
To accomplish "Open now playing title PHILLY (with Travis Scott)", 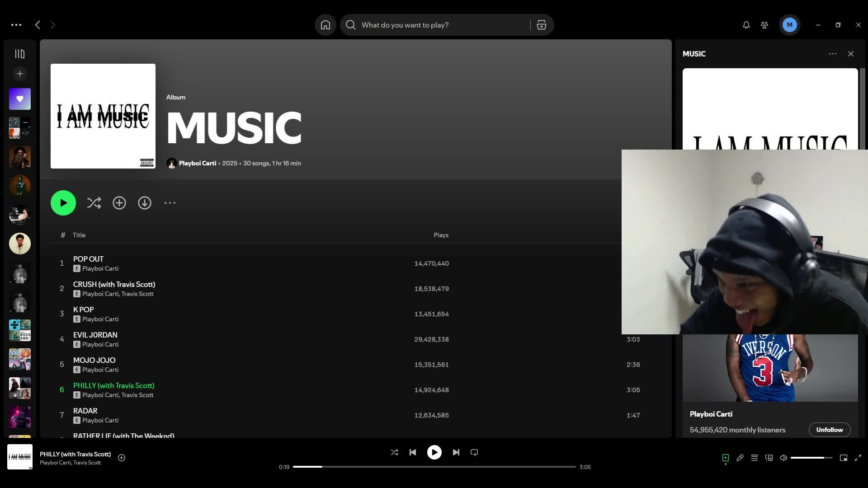I will click(x=75, y=454).
